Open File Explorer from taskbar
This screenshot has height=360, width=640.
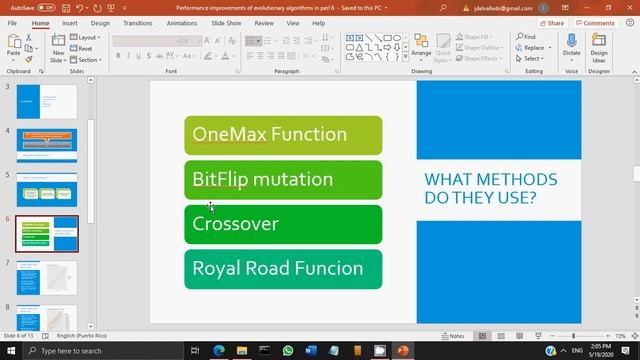tap(242, 350)
